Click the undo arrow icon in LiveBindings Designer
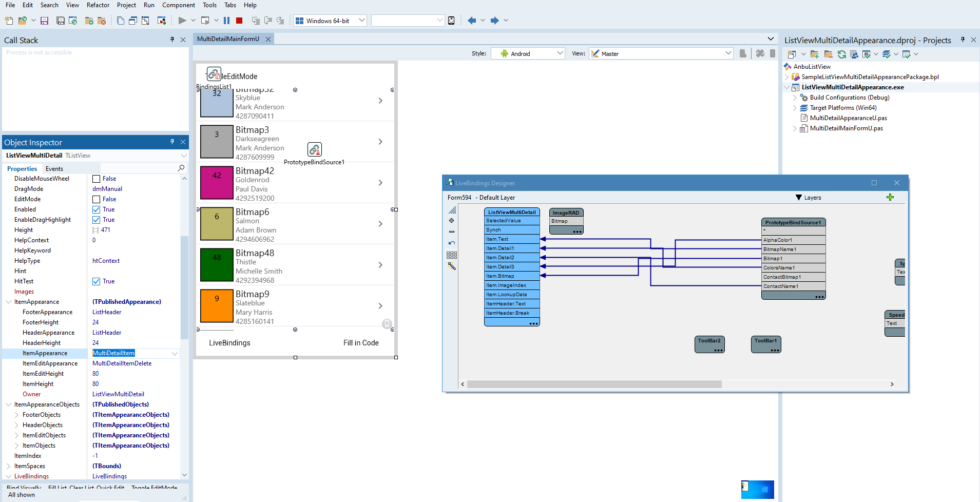980x502 pixels. click(452, 243)
